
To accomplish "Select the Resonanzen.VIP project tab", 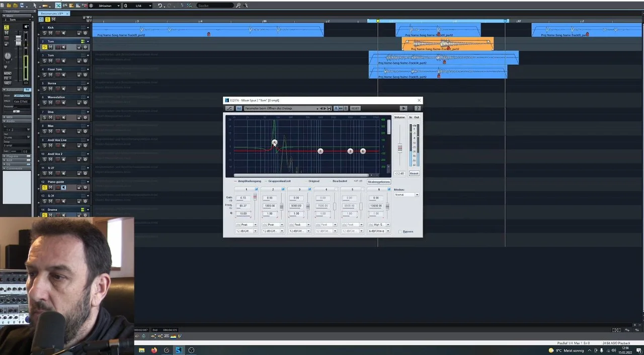I will click(52, 14).
